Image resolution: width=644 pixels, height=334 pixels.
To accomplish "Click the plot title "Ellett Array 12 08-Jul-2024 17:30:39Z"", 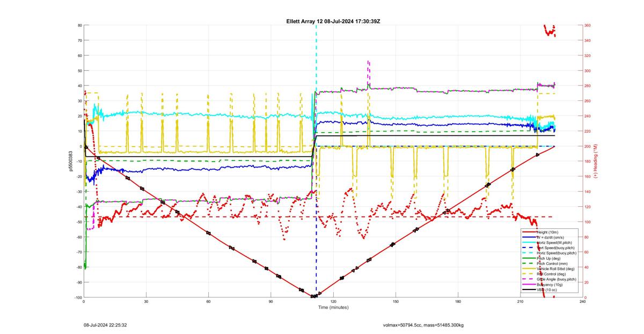I will pos(333,21).
